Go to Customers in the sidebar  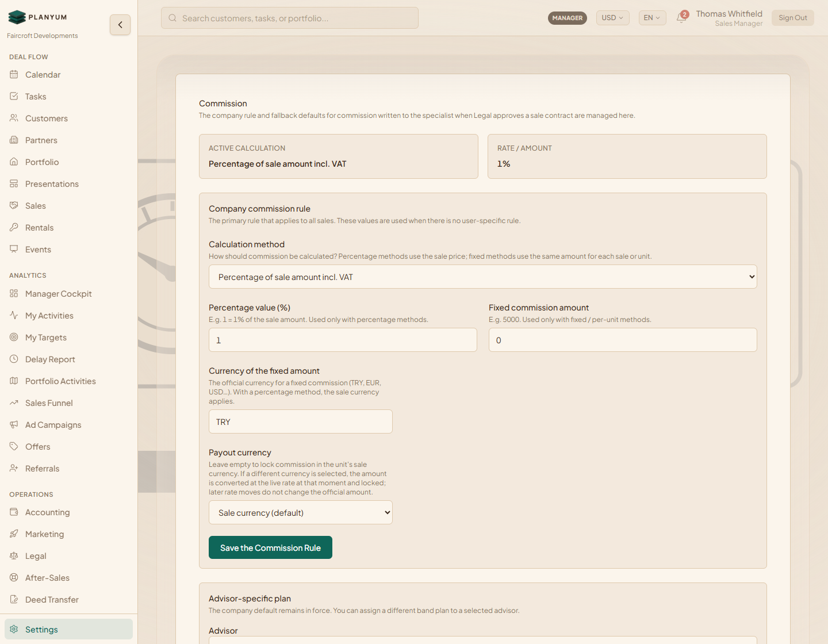(x=68, y=118)
